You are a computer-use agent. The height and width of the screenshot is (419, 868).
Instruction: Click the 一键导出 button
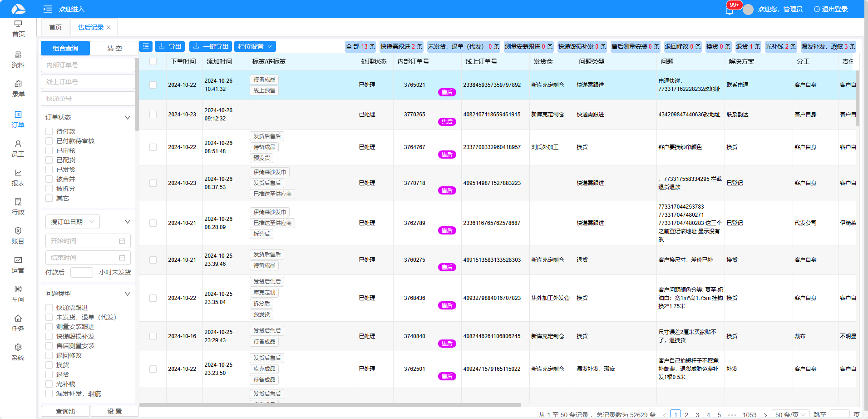[211, 46]
